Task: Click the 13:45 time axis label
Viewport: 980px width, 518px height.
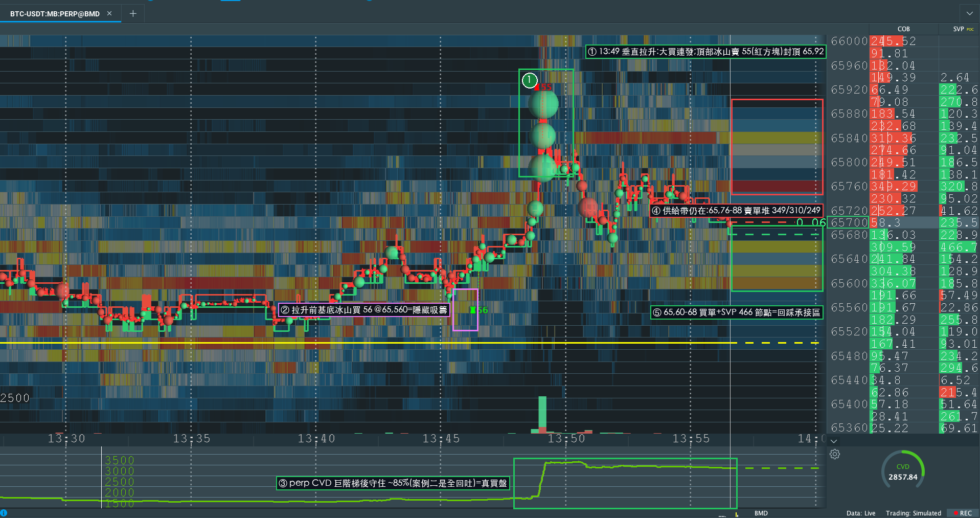Action: point(441,439)
